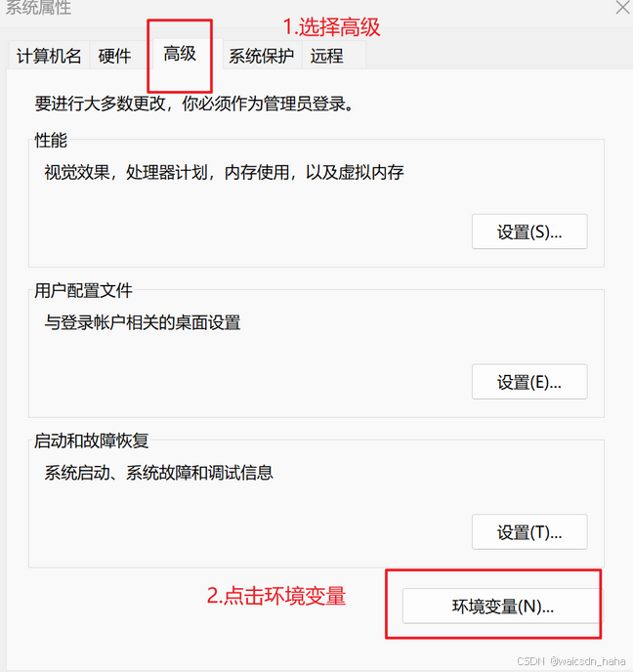The image size is (633, 672).
Task: Close the 系统属性 dialog window
Action: click(x=622, y=7)
